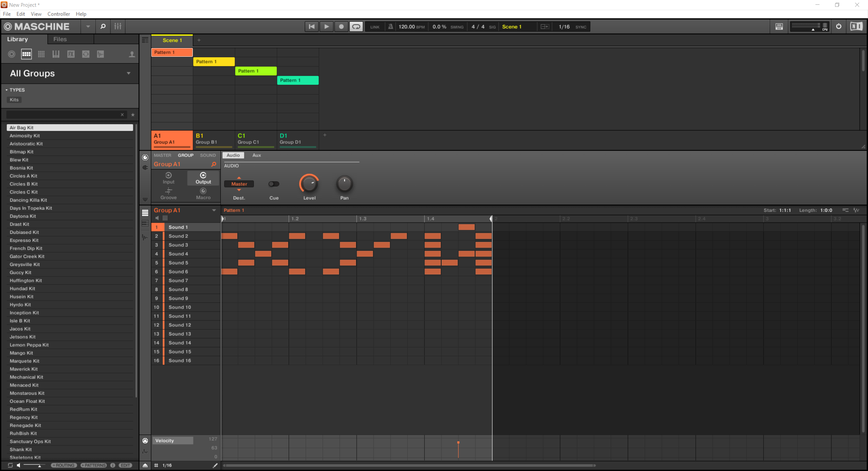The image size is (868, 471).
Task: Add a new group with plus button
Action: (x=325, y=135)
